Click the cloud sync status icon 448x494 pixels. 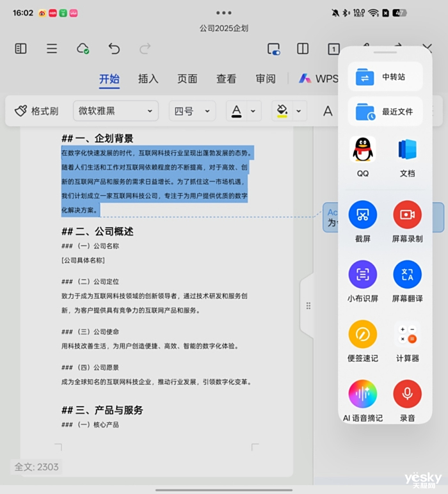[x=83, y=49]
